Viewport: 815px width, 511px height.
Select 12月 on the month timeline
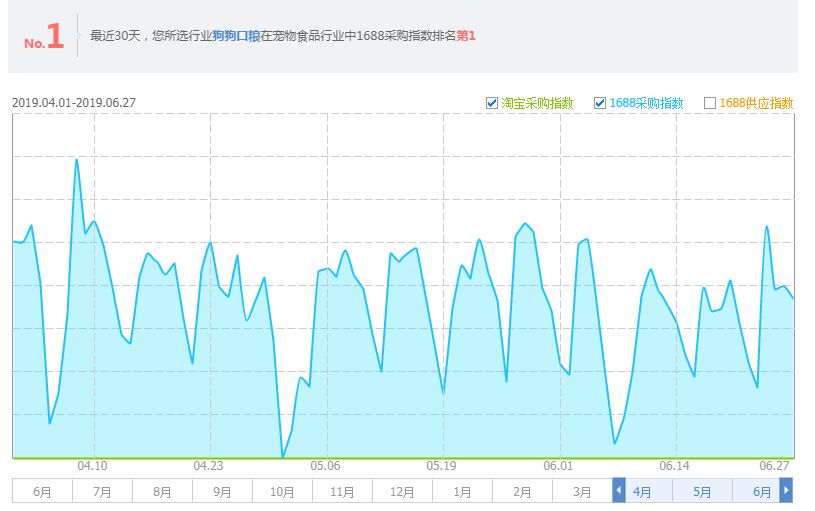[x=402, y=491]
